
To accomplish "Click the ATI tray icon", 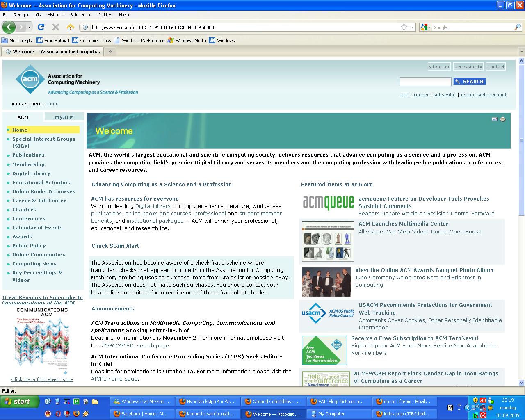I will pyautogui.click(x=483, y=400).
